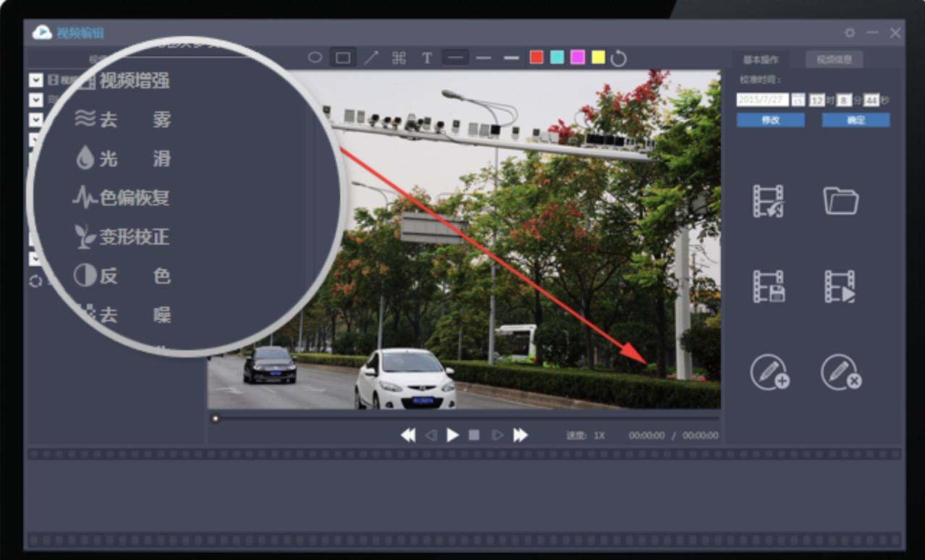Select the command-shaped tool beside the T

399,58
